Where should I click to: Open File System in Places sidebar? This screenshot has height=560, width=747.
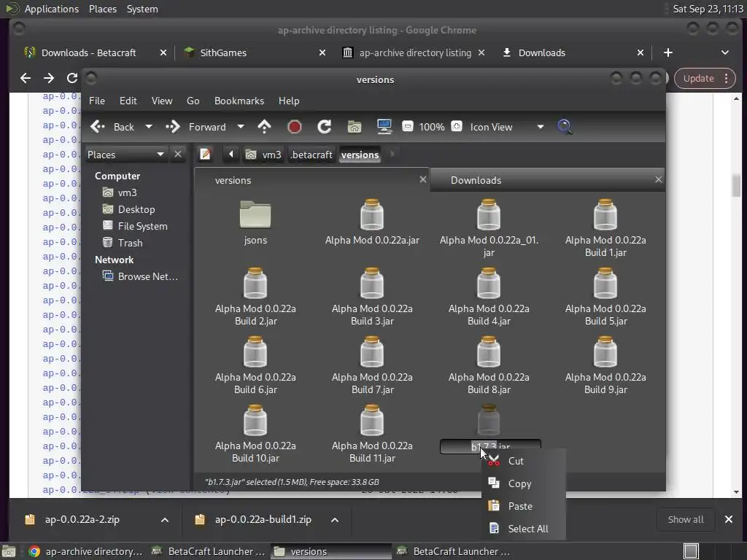point(142,226)
